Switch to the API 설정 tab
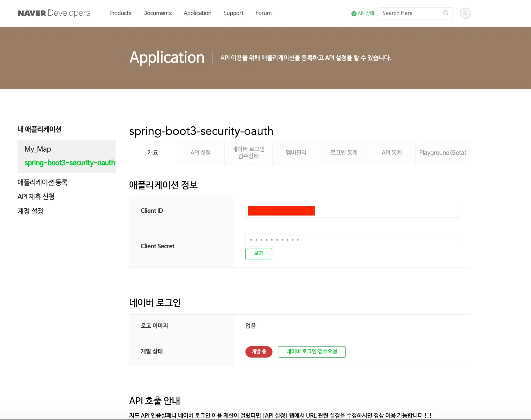 coord(201,153)
